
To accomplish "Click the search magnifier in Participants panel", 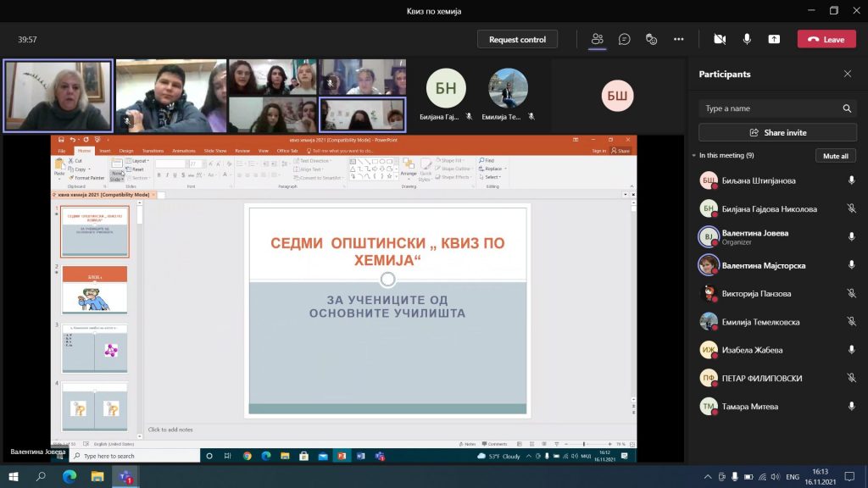I will (x=846, y=108).
